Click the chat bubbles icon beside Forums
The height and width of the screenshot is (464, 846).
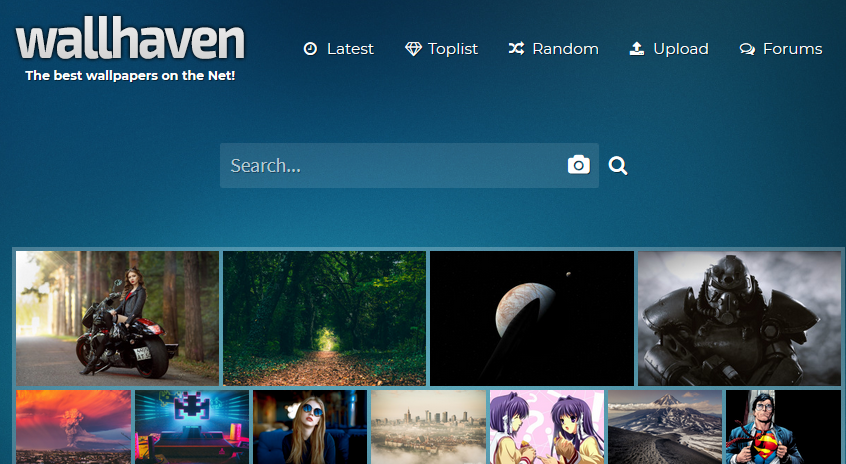[x=747, y=49]
